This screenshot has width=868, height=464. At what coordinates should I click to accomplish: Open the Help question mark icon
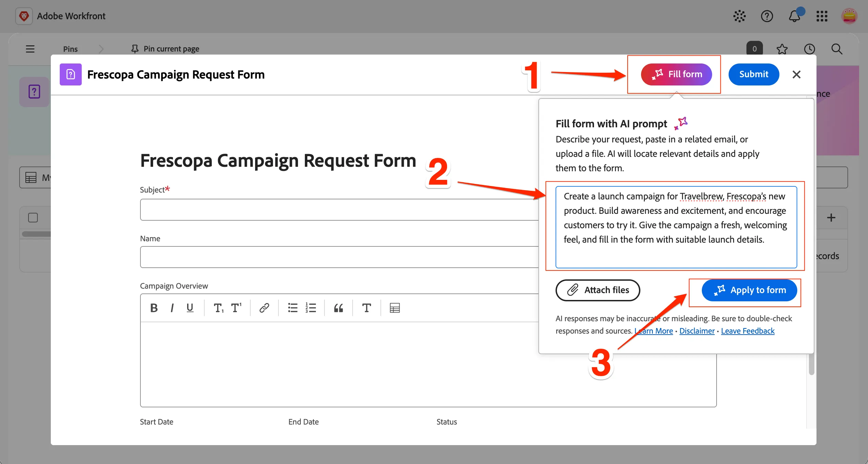[x=767, y=16]
